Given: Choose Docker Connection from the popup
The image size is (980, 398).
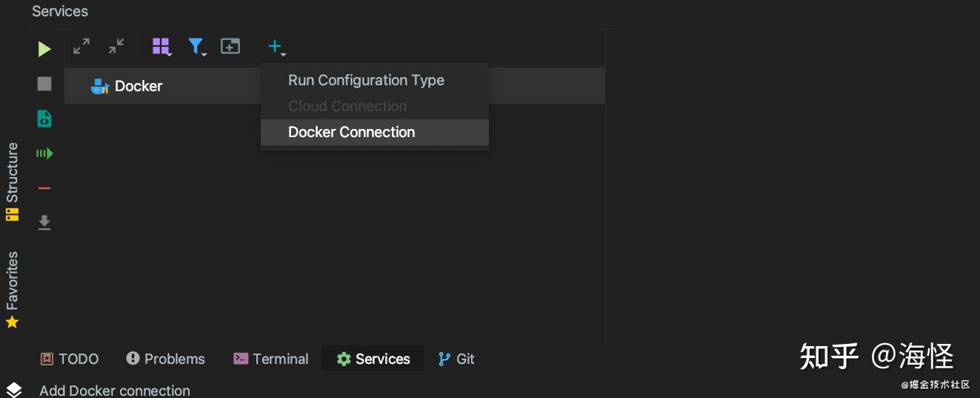Looking at the screenshot, I should coord(351,132).
